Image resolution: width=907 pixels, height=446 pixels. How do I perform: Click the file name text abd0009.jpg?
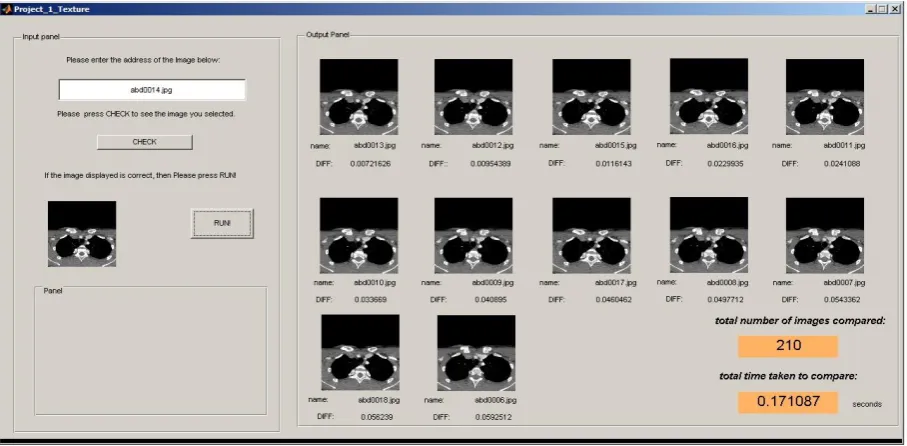[x=493, y=283]
